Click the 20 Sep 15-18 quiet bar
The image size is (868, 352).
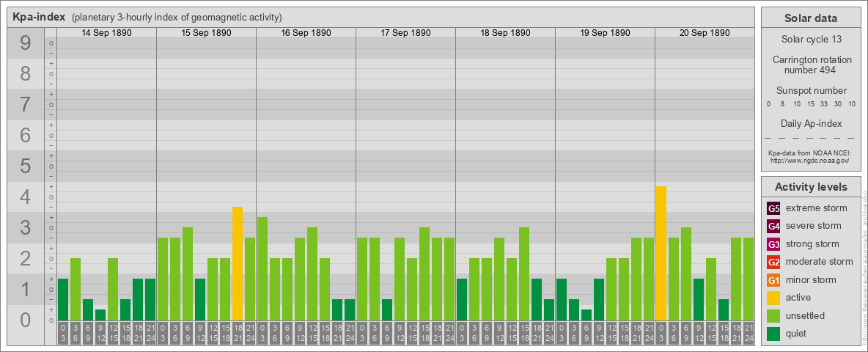(724, 310)
